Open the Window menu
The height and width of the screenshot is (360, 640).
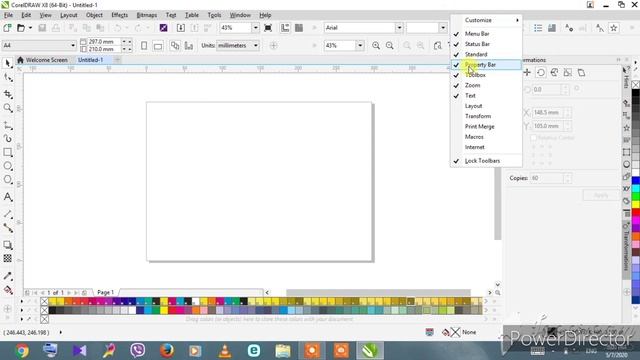coord(240,15)
